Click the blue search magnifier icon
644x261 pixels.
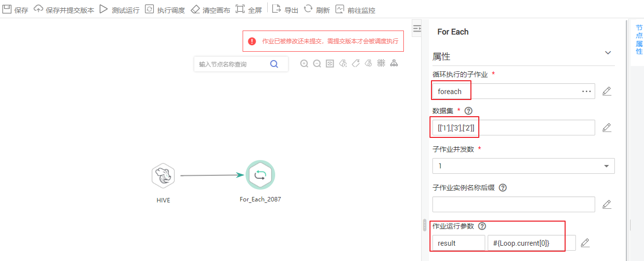tap(274, 64)
